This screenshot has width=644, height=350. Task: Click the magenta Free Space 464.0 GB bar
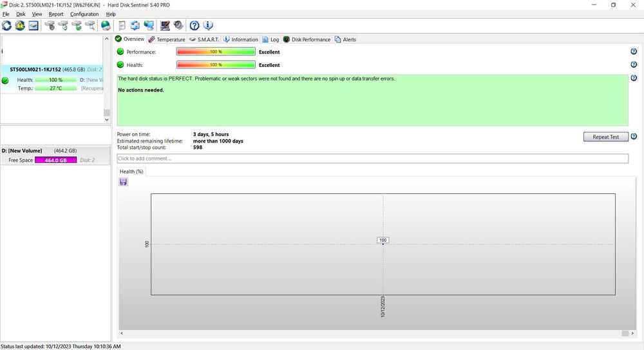(56, 160)
